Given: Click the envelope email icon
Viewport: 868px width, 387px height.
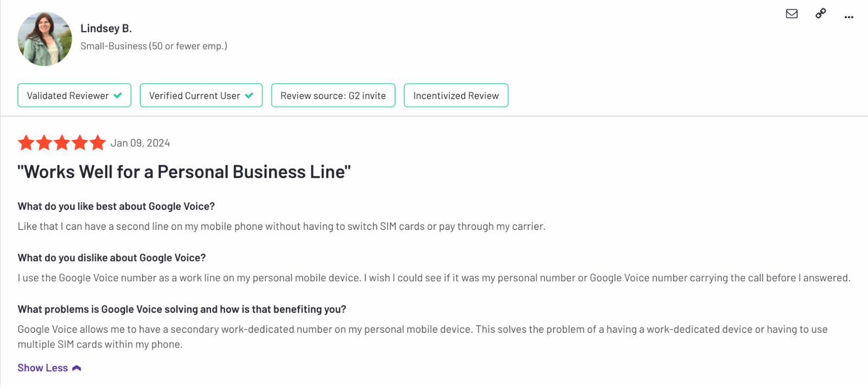Looking at the screenshot, I should [x=792, y=14].
